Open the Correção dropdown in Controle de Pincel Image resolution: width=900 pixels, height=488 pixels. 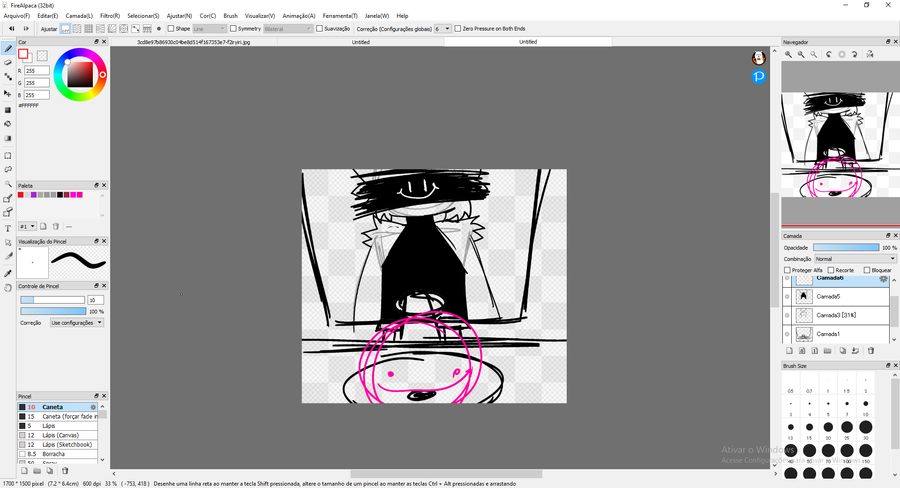pos(76,323)
